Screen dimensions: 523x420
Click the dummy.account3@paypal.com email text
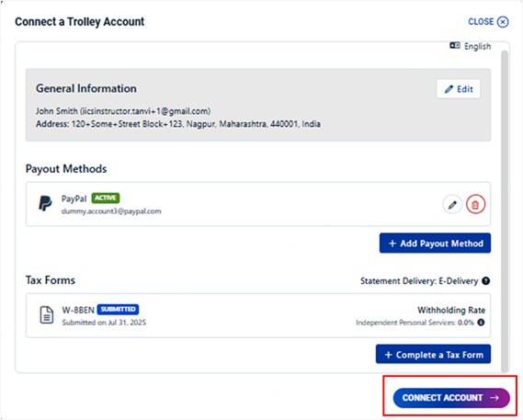(x=111, y=211)
